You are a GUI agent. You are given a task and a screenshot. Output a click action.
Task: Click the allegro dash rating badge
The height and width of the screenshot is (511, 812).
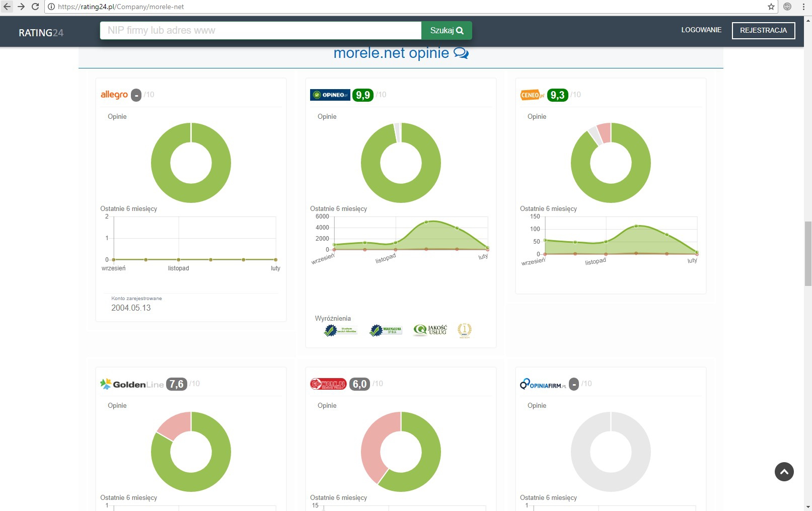[x=136, y=95]
